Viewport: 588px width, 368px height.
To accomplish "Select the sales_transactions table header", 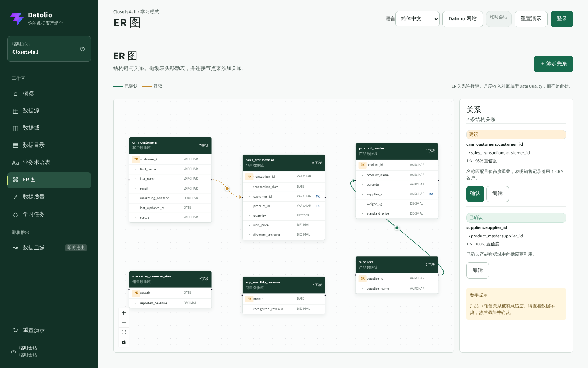I will (284, 163).
